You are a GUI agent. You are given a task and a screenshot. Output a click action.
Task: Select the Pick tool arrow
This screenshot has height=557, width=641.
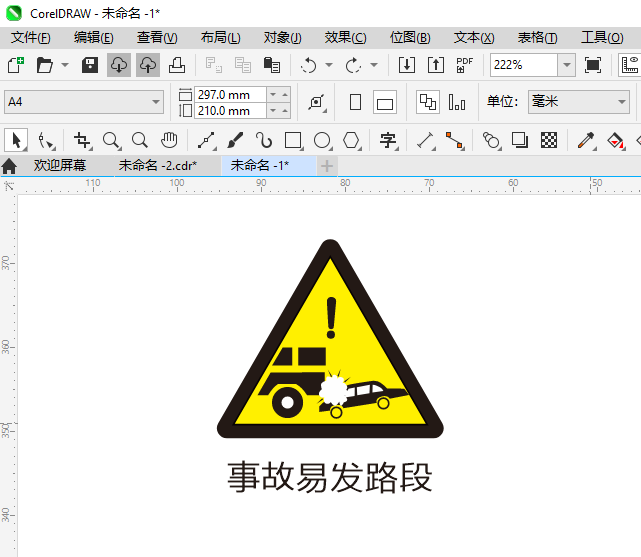coord(16,141)
